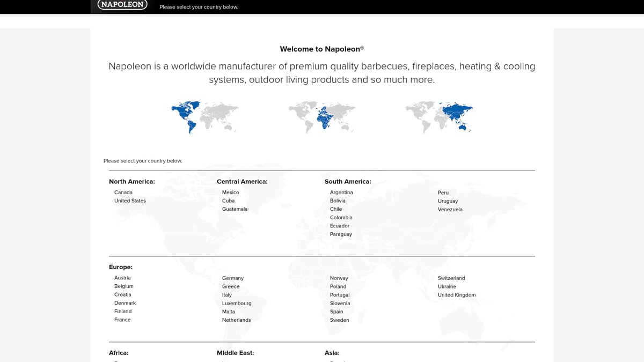
Task: Choose Austria under Europe
Action: (122, 278)
